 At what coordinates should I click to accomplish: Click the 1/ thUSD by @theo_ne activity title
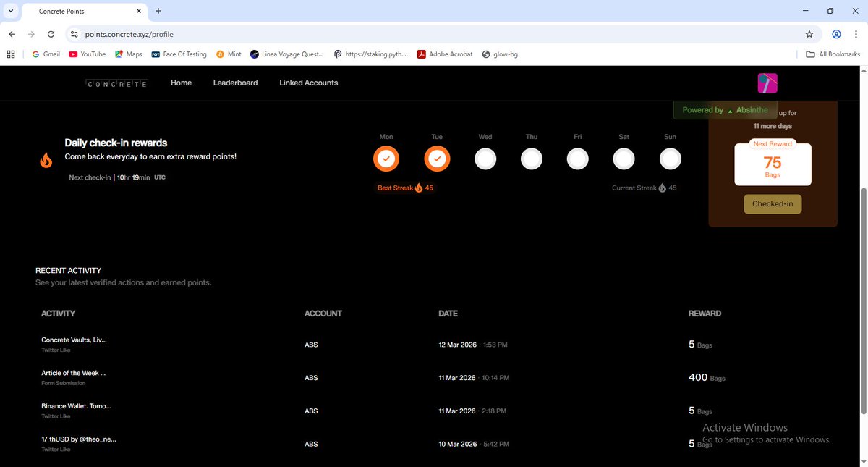pos(79,439)
